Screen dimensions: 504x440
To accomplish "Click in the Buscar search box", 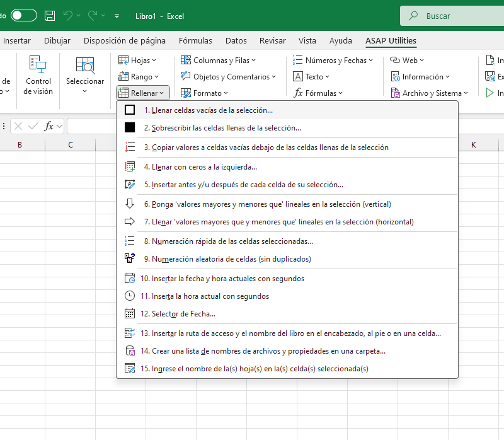I will [452, 16].
